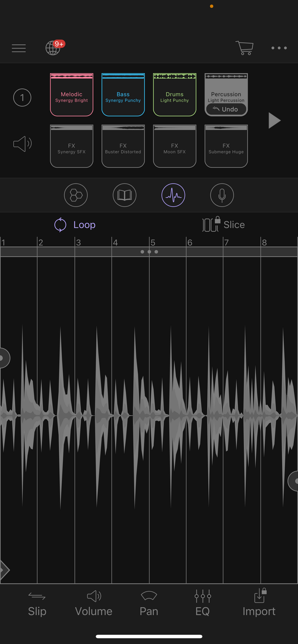Tap bar 2 on the ruler
This screenshot has width=298, height=644.
pyautogui.click(x=41, y=243)
